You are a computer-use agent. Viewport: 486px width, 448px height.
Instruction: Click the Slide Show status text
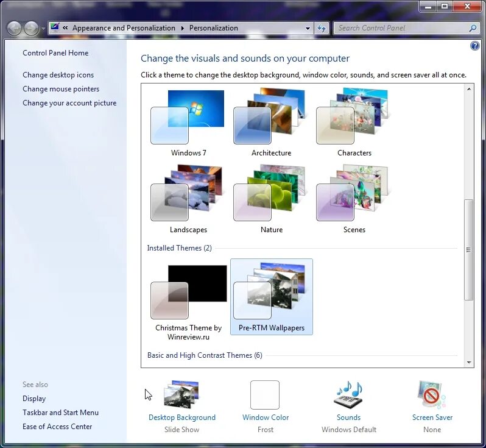pyautogui.click(x=181, y=430)
